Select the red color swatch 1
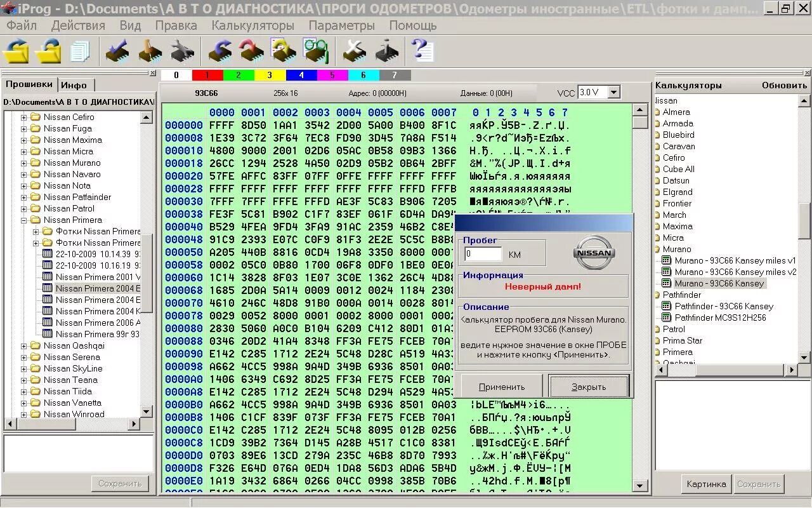The image size is (812, 508). (207, 75)
